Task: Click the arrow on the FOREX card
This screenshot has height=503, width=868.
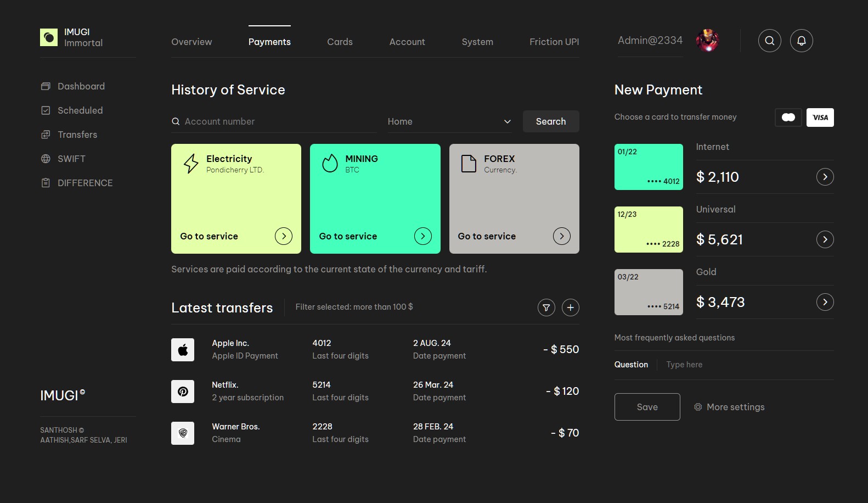Action: tap(562, 236)
